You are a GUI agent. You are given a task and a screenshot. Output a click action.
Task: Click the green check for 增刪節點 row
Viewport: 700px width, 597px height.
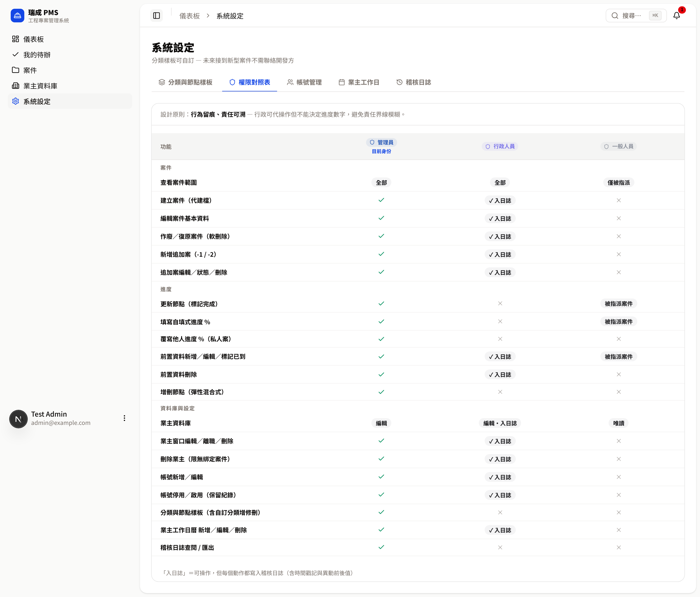pos(381,392)
